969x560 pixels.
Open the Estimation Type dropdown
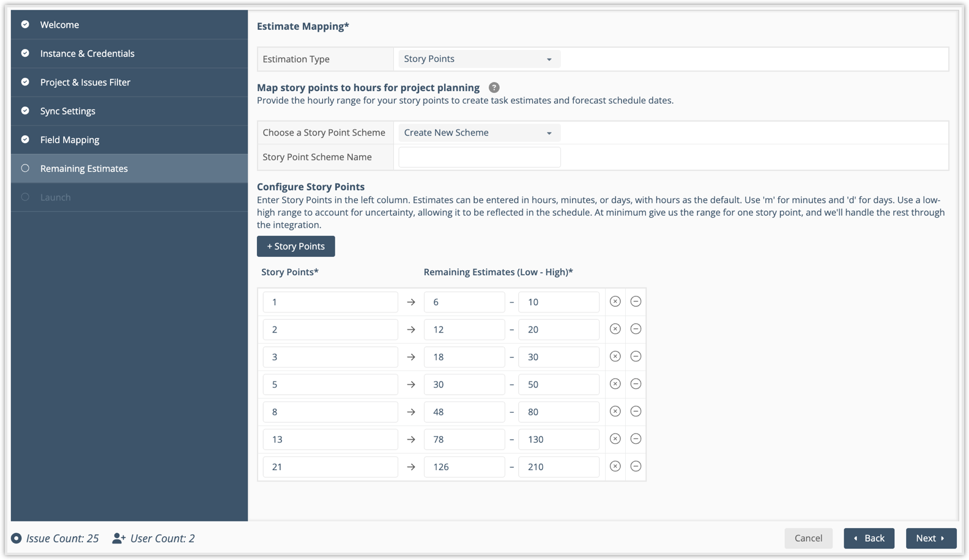tap(479, 59)
